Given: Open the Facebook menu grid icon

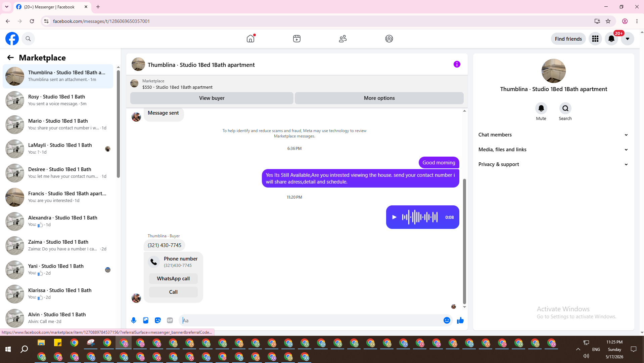Looking at the screenshot, I should [595, 39].
